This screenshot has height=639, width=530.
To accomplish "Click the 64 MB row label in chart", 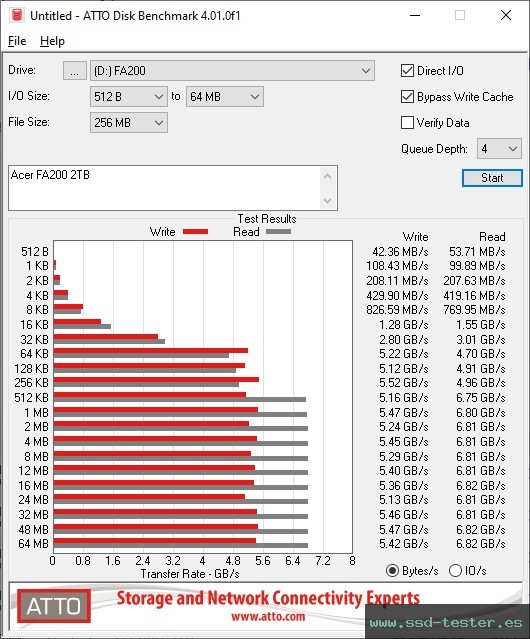I will [33, 544].
